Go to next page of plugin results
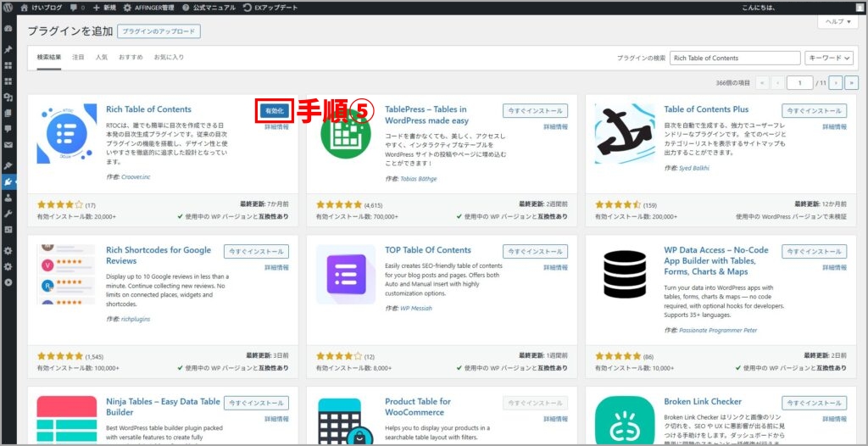868x446 pixels. (x=836, y=82)
